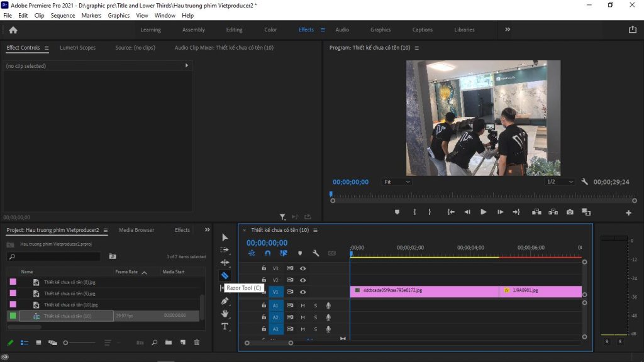Select the Razor Tool
The width and height of the screenshot is (644, 362).
point(225,275)
